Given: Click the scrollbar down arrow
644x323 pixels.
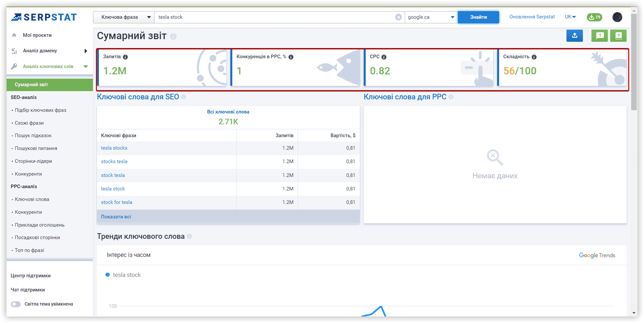Looking at the screenshot, I should coord(634,313).
